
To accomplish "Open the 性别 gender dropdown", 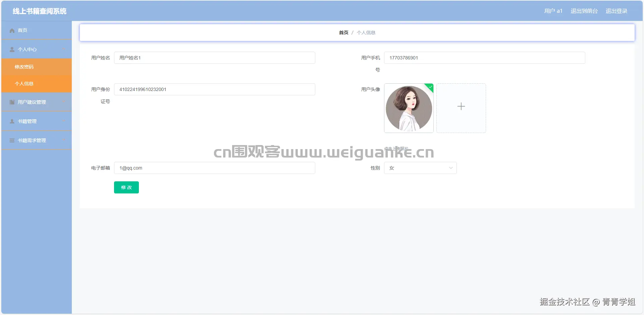I will click(420, 168).
